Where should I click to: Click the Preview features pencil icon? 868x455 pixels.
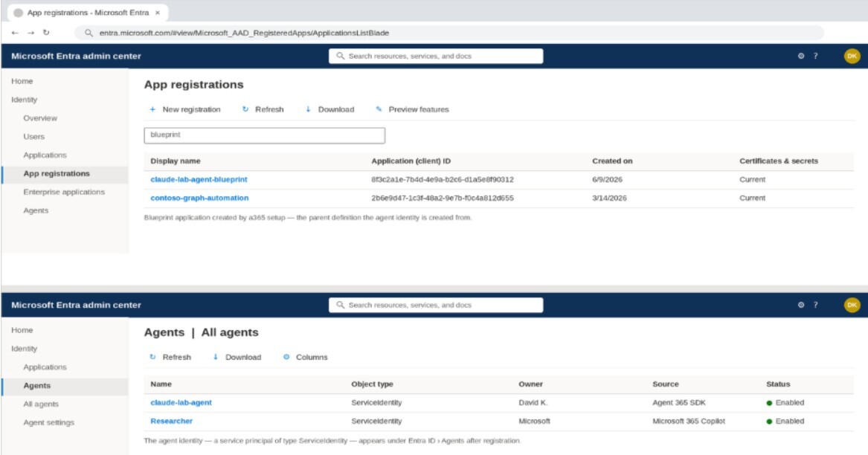click(x=379, y=109)
